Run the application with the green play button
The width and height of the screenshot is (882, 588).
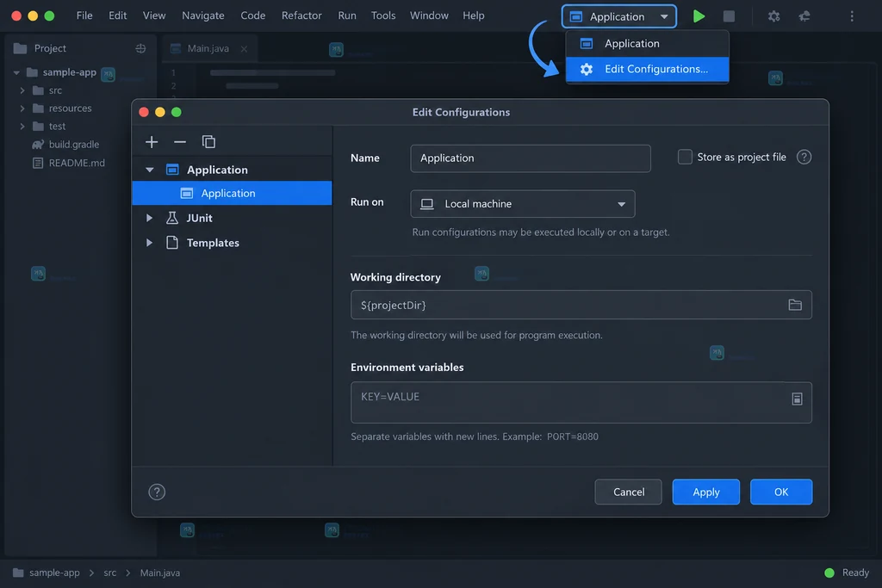[699, 16]
